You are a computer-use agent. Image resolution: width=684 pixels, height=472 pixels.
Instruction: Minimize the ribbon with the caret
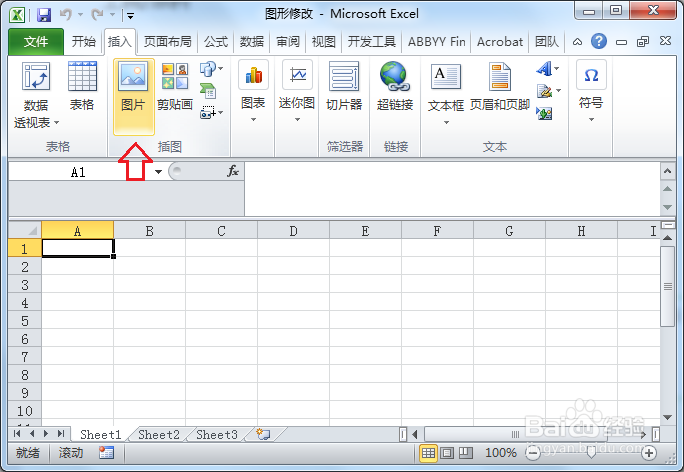(x=577, y=42)
